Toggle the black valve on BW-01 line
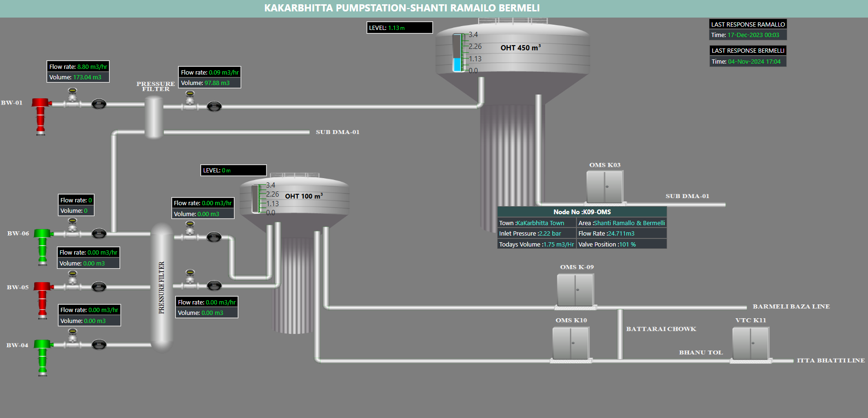 99,104
